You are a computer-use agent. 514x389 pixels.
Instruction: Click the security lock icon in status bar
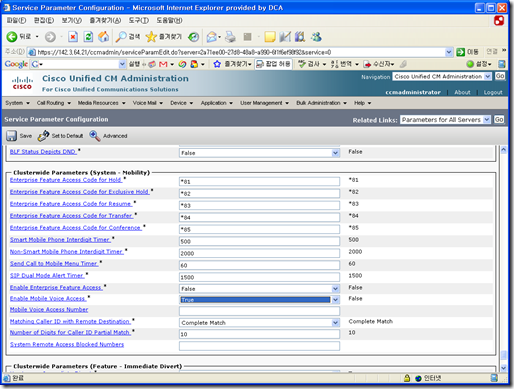(407, 378)
